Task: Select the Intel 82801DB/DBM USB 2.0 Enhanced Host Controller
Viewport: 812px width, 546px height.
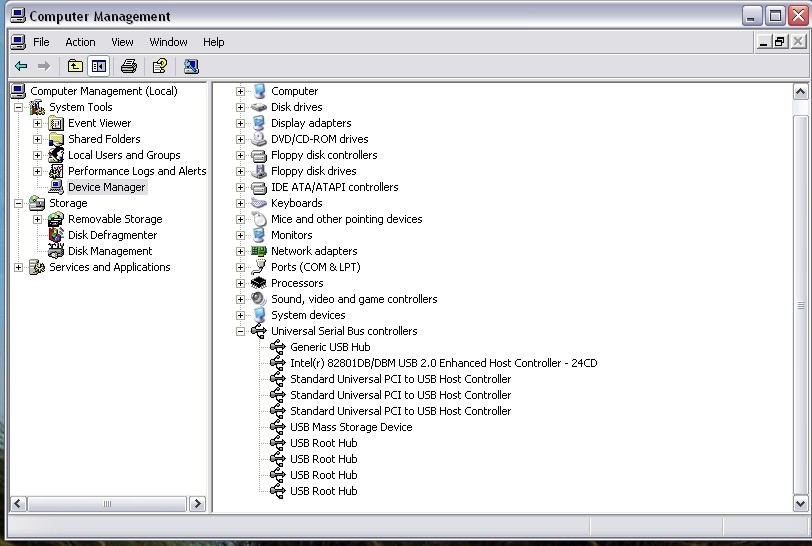Action: 443,363
